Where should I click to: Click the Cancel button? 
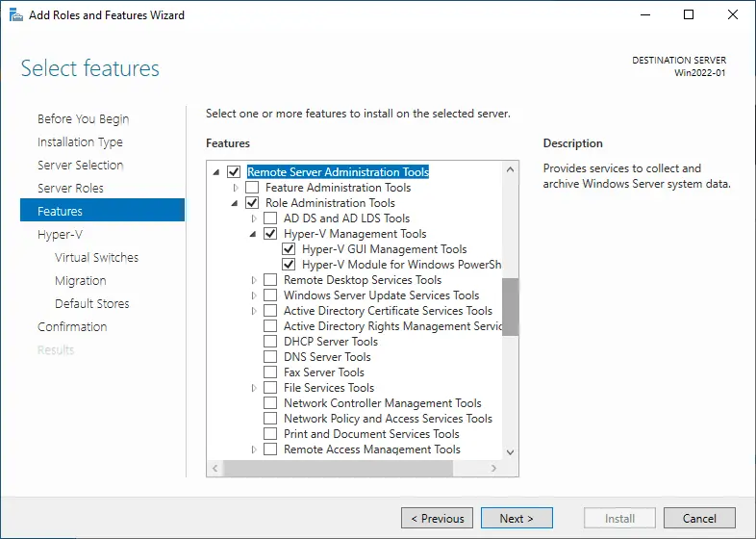[x=699, y=518]
